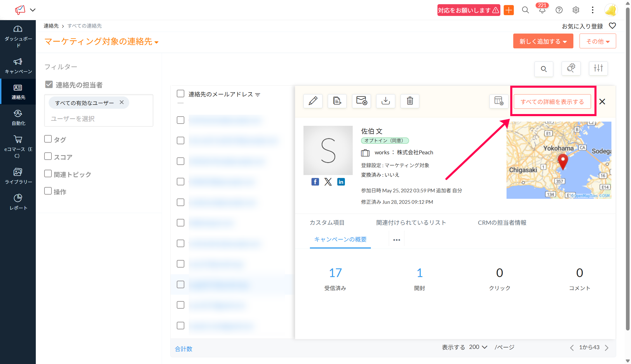Click the trash delete contact icon
631x364 pixels.
point(410,101)
